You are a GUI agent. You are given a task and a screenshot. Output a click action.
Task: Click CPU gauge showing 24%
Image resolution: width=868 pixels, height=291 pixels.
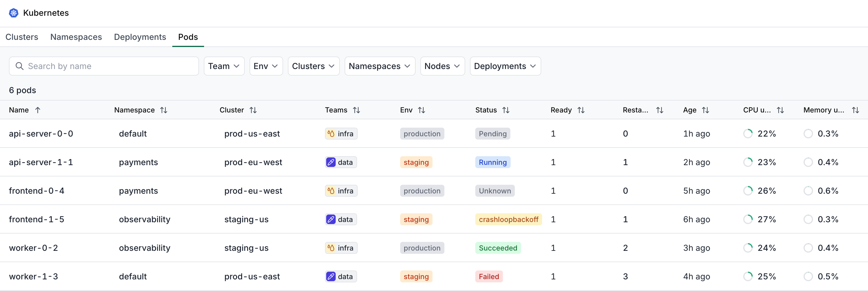point(748,248)
